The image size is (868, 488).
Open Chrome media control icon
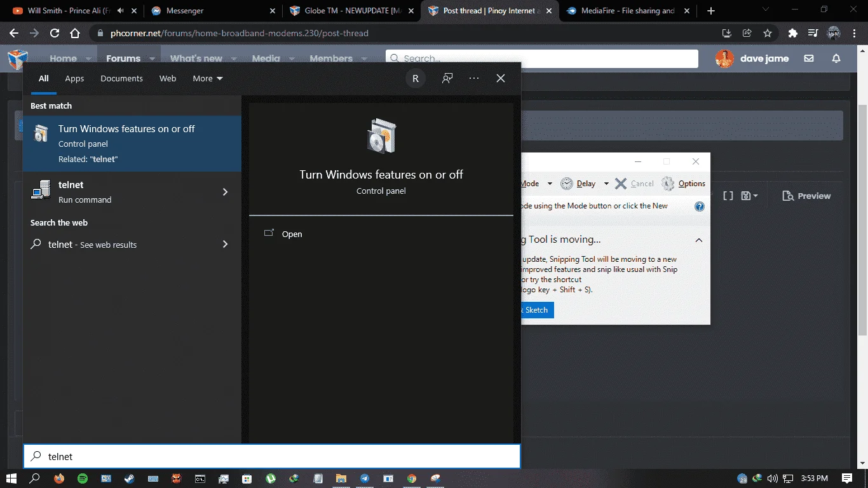point(813,33)
